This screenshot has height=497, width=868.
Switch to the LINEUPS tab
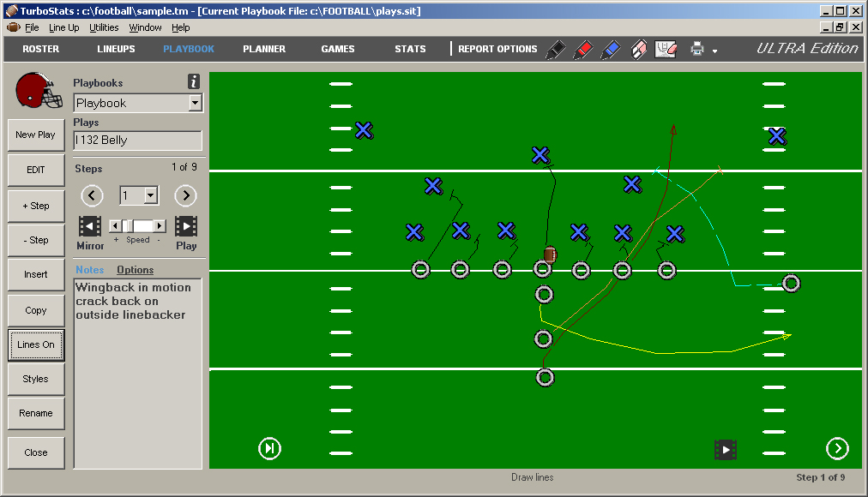pyautogui.click(x=116, y=49)
